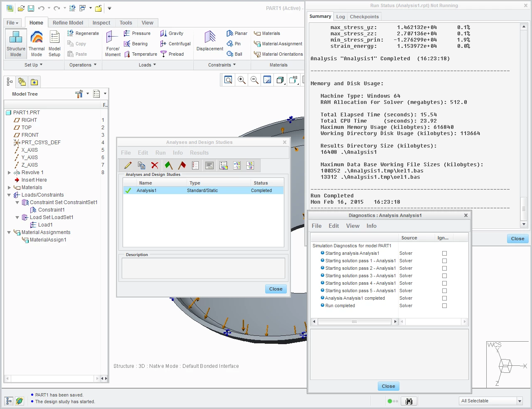Click the binoculars search icon in status bar
The width and height of the screenshot is (532, 409).
click(x=409, y=401)
